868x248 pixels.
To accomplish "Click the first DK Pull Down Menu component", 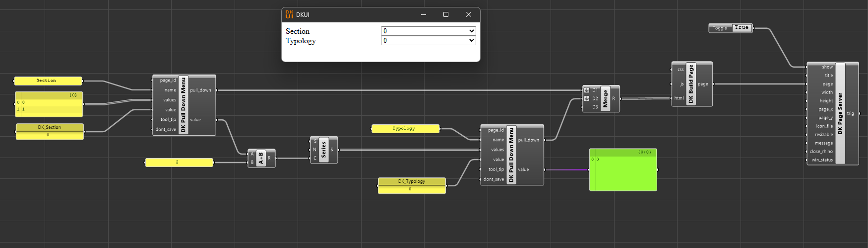I will pos(184,105).
